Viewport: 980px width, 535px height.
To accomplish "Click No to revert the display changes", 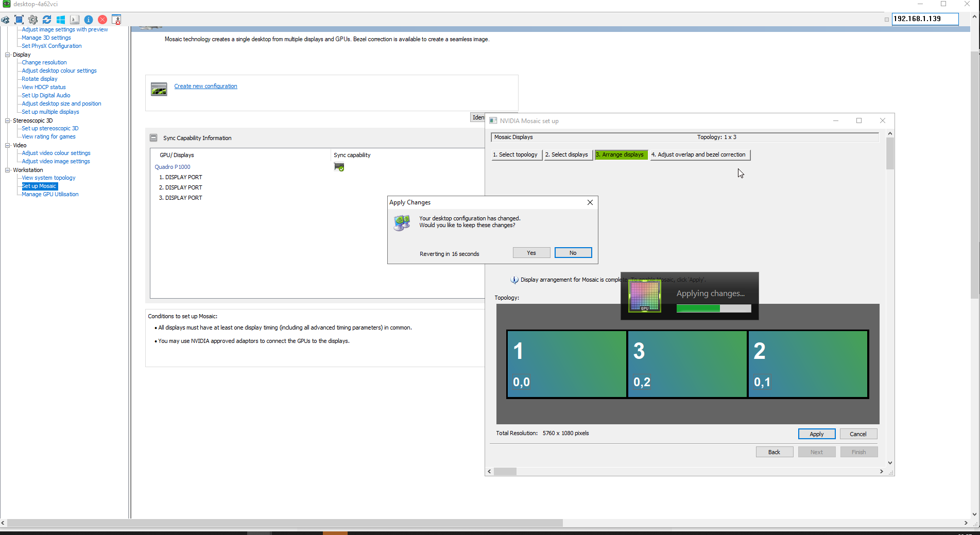I will pos(573,253).
